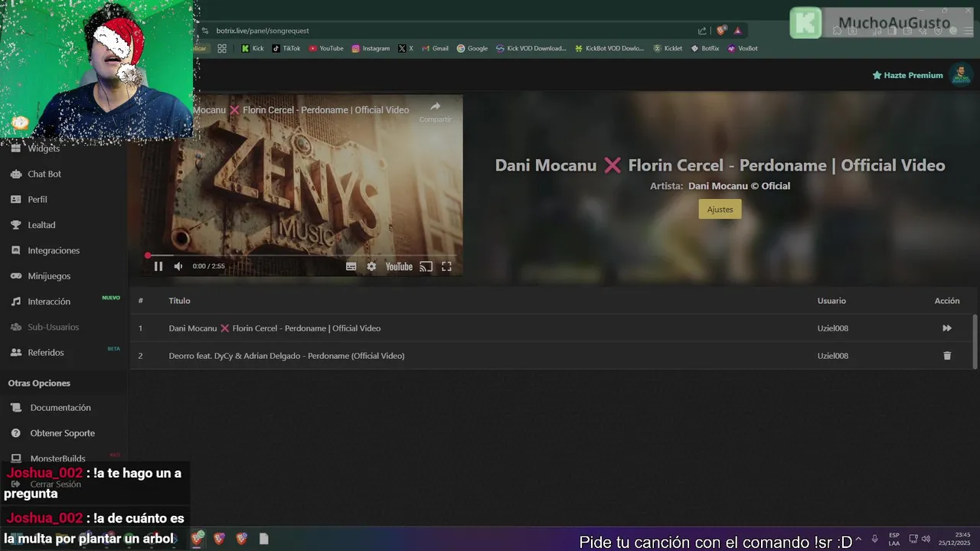Select queue row 'Deorro feat. DyCy & Adrian Delgado'
This screenshot has width=980, height=551.
coord(551,356)
